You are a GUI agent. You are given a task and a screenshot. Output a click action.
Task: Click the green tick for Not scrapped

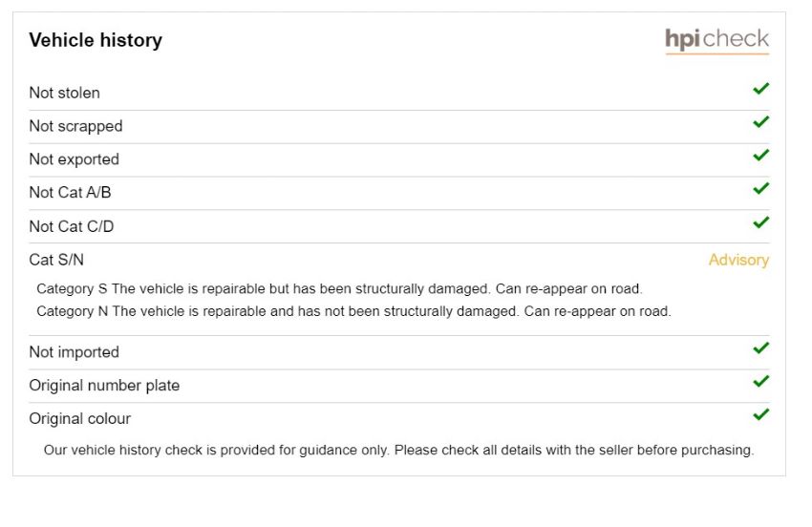(x=760, y=122)
